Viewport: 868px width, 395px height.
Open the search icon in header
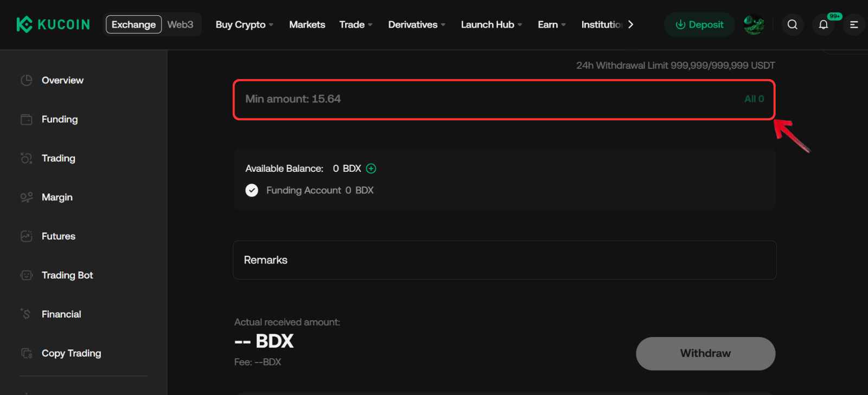click(x=793, y=24)
